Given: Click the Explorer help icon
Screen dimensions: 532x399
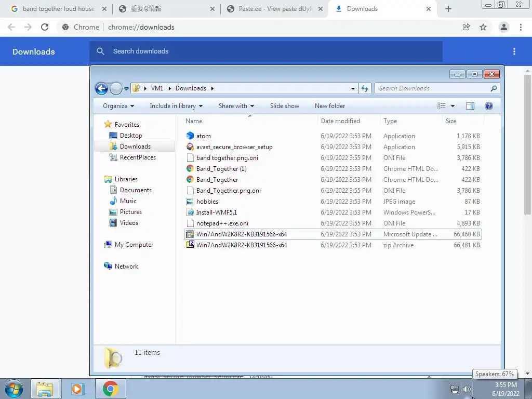Looking at the screenshot, I should click(488, 106).
